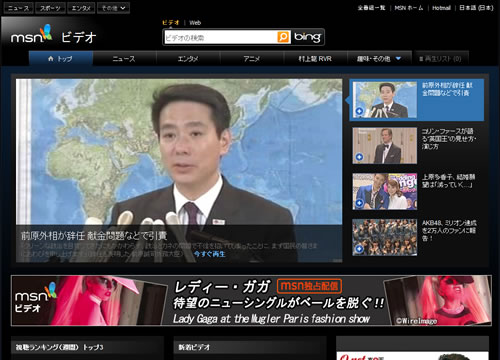Screen dimensions: 500x360
Task: Expand the 趣味・その他 navigation dropdown
Action: 398,59
